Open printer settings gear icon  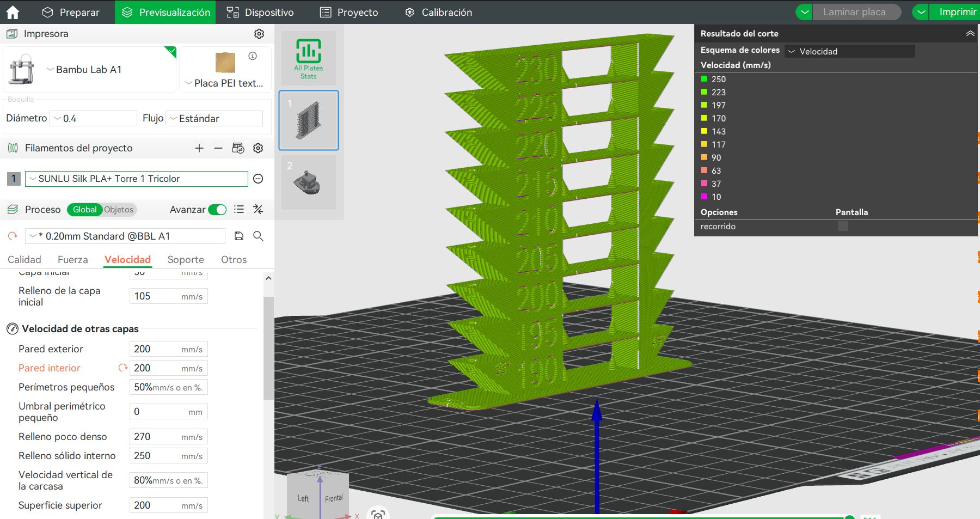click(x=259, y=34)
